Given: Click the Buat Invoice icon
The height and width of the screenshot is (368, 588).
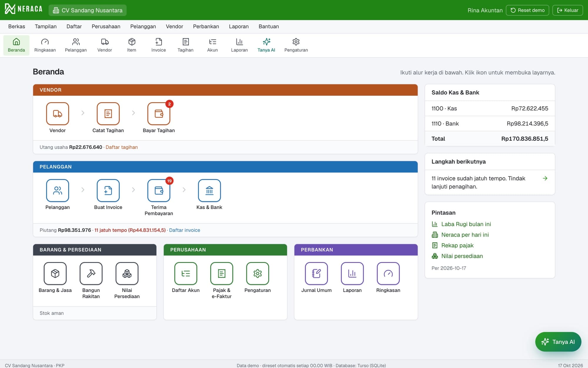Looking at the screenshot, I should point(108,190).
